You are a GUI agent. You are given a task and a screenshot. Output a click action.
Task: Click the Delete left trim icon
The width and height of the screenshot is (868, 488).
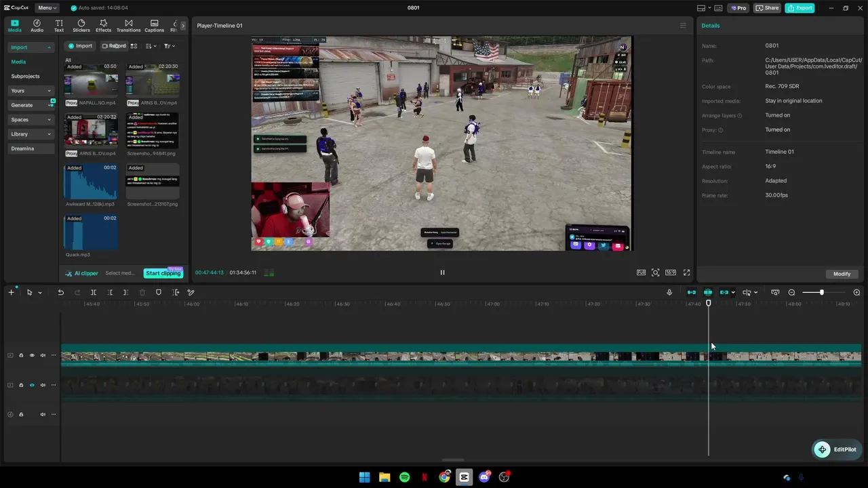click(x=110, y=293)
